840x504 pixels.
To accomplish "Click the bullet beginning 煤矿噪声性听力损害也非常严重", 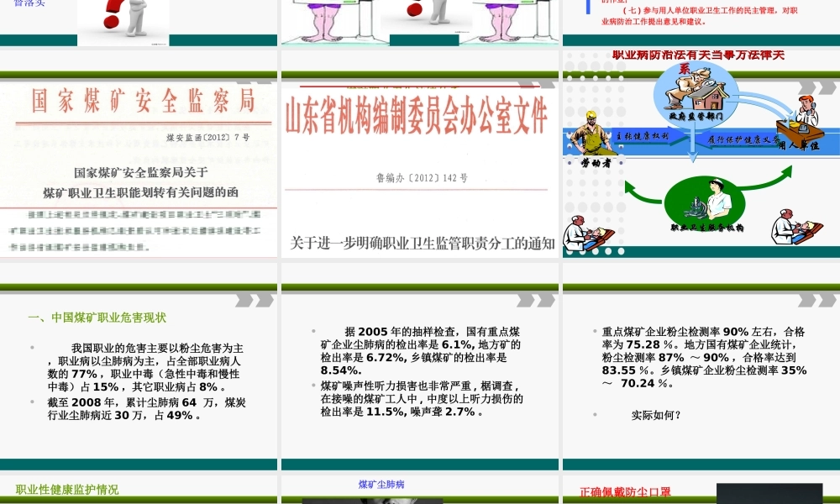I will click(423, 398).
